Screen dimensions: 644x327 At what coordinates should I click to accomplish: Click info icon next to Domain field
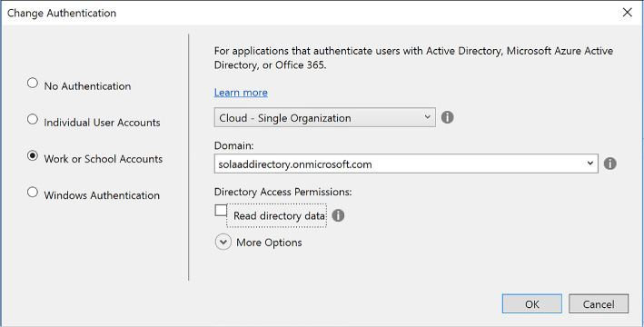tap(609, 163)
